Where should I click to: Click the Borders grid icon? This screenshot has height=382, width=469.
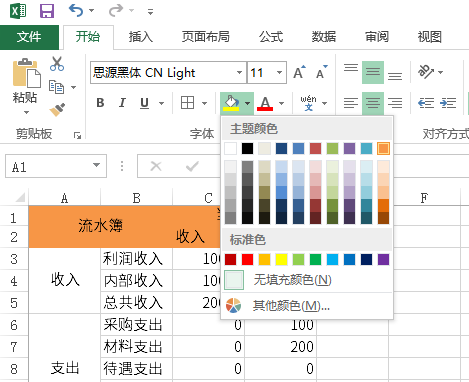point(187,103)
